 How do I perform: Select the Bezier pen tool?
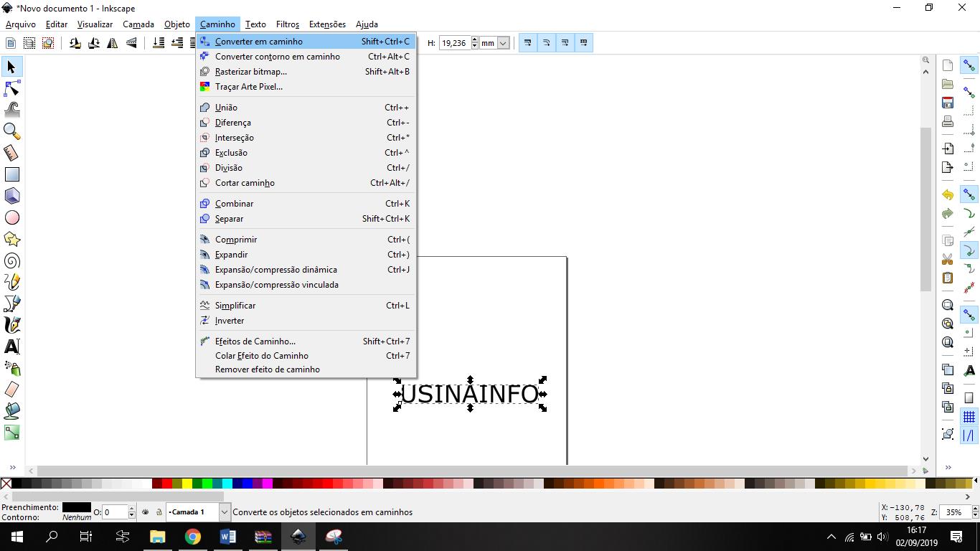11,303
